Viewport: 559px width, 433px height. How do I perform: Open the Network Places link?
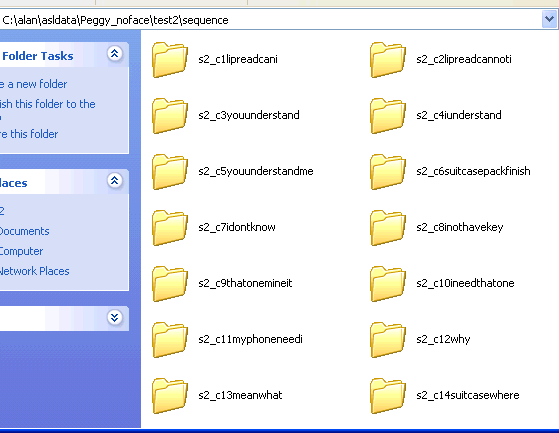tap(35, 271)
